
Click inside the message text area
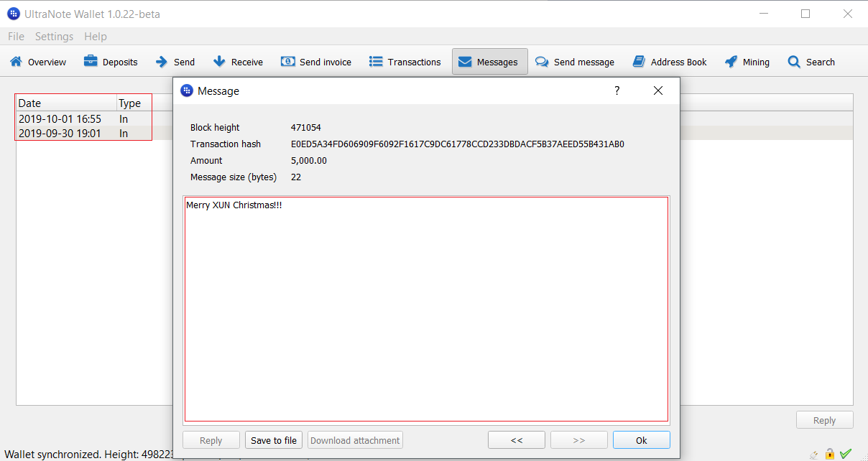click(426, 309)
